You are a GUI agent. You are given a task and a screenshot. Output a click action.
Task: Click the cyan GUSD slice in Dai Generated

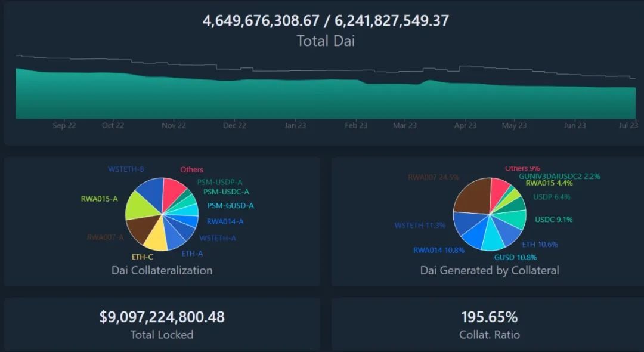[x=493, y=237]
